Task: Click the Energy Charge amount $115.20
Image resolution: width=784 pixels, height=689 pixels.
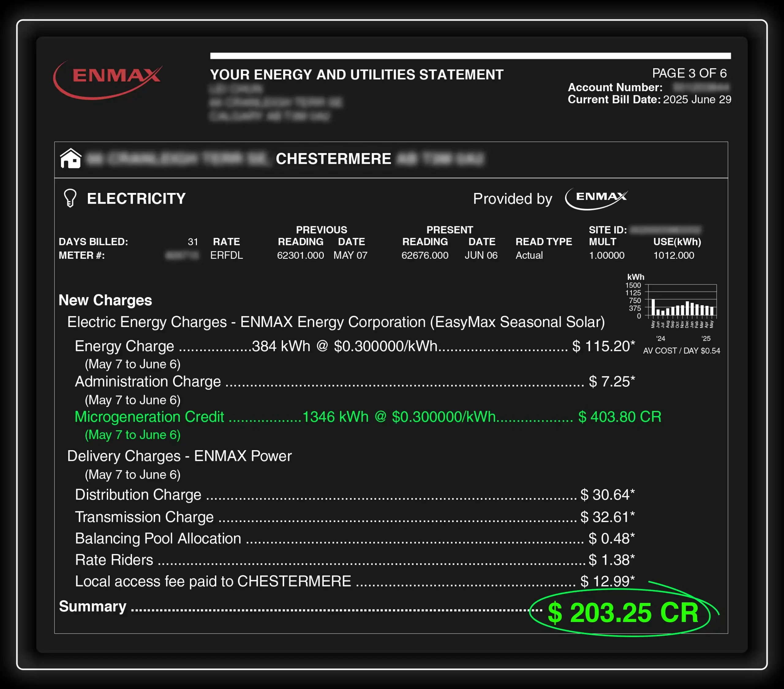Action: [603, 346]
